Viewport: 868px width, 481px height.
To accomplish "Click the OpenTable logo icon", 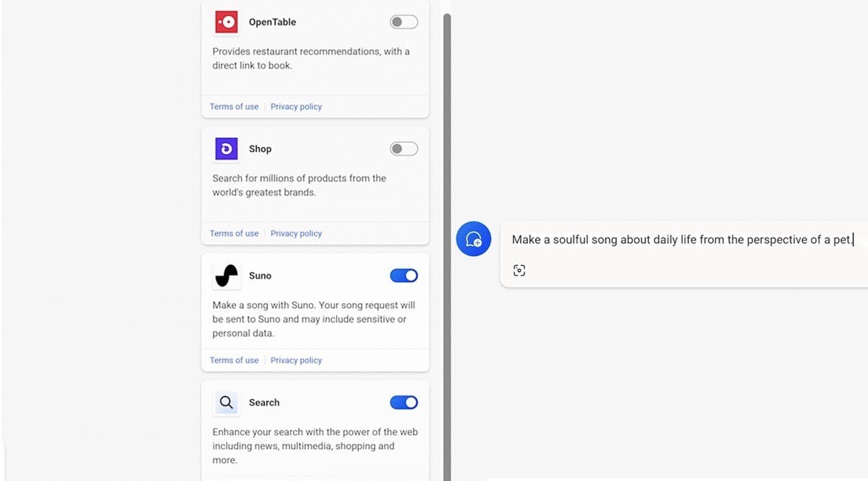I will [227, 22].
